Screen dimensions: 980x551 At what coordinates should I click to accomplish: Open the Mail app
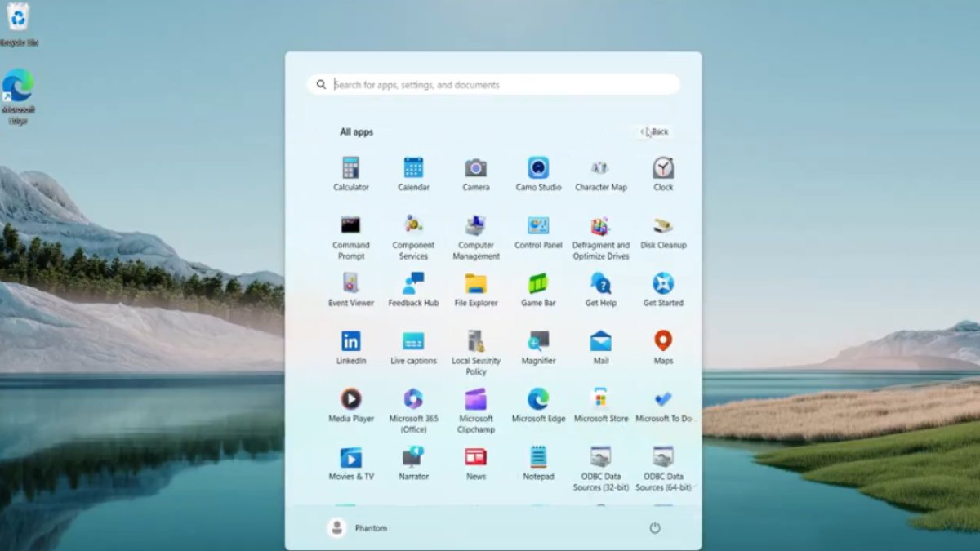pyautogui.click(x=601, y=348)
